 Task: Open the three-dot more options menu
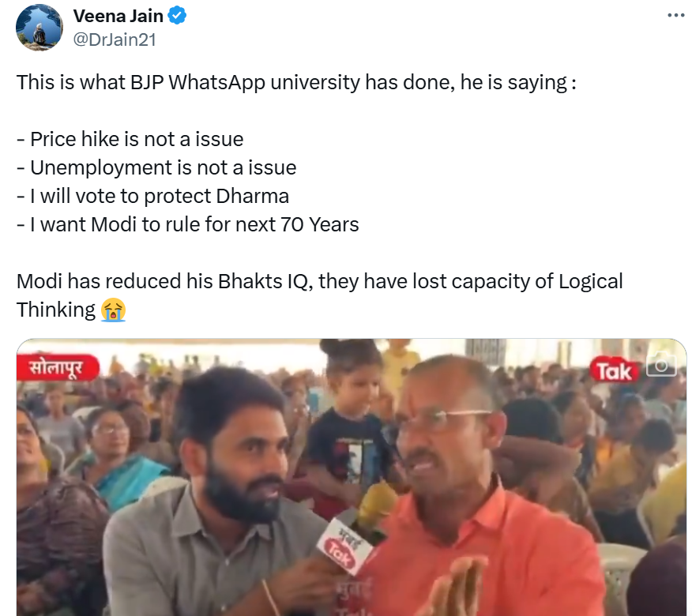coord(675,16)
